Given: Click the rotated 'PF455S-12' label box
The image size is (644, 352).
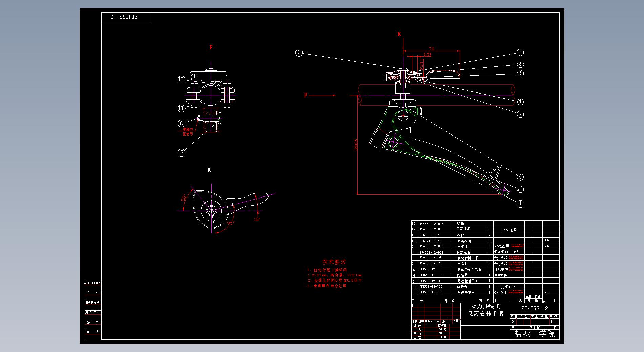Looking at the screenshot, I should 126,17.
